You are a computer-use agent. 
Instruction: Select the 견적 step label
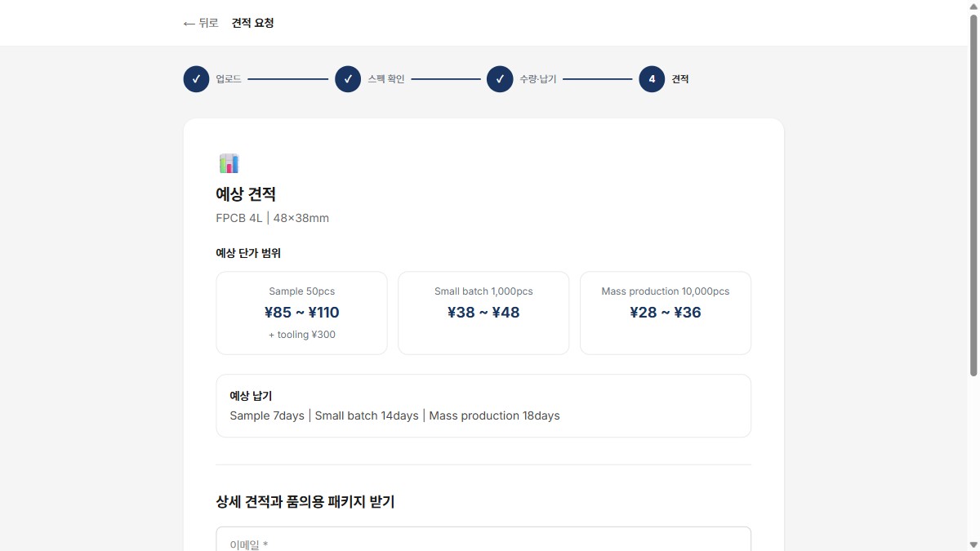(680, 79)
